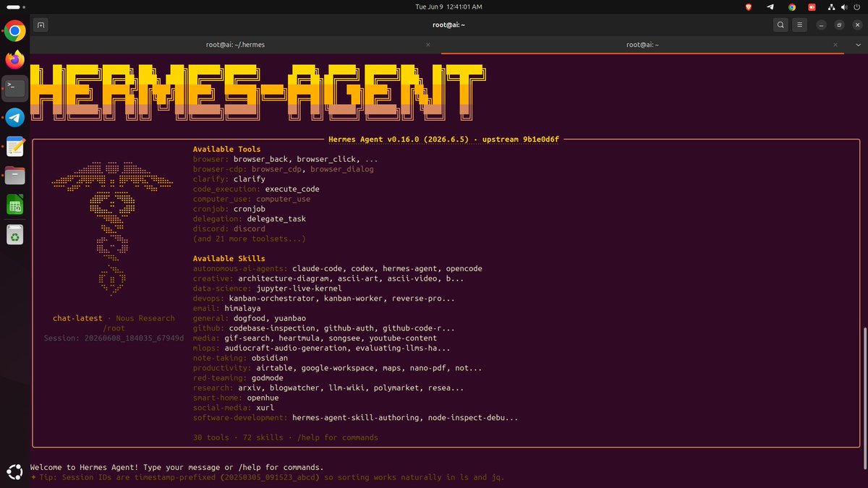Close the terminal window
Screen dimensions: 868x488
(856, 25)
